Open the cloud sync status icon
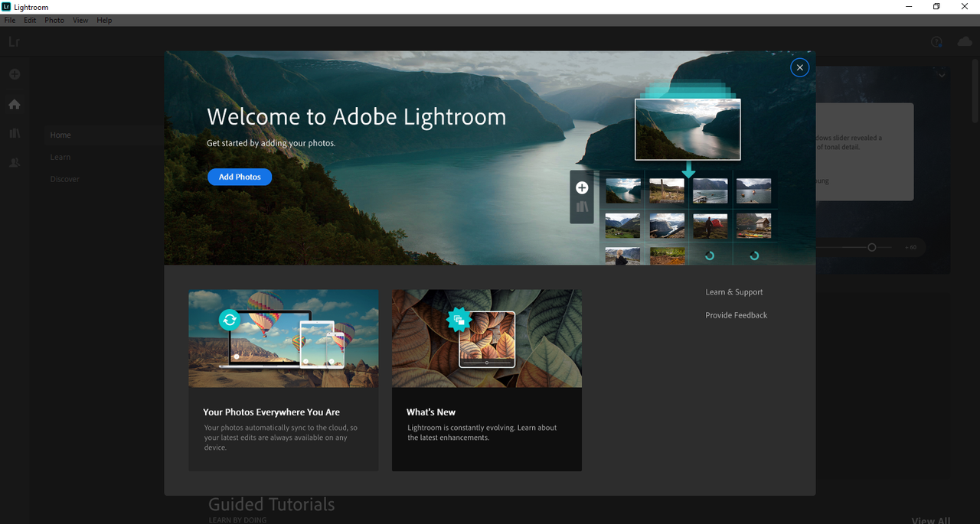Screen dimensions: 980x524 pyautogui.click(x=965, y=42)
